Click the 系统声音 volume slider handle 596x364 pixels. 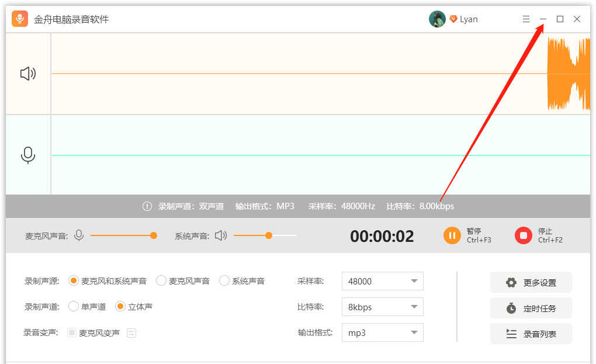click(269, 235)
